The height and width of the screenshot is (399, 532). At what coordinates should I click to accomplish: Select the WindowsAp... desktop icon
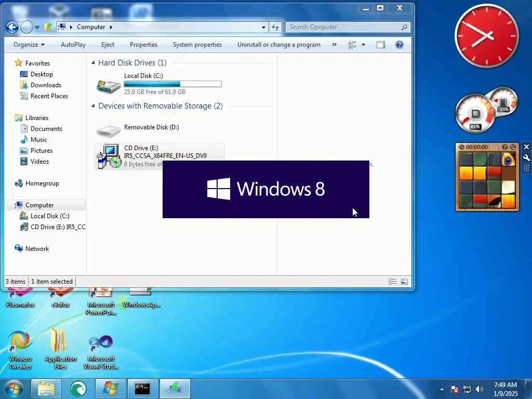[x=141, y=298]
